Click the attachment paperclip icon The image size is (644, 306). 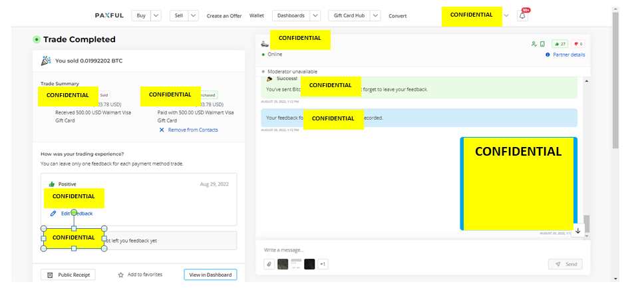click(x=269, y=264)
